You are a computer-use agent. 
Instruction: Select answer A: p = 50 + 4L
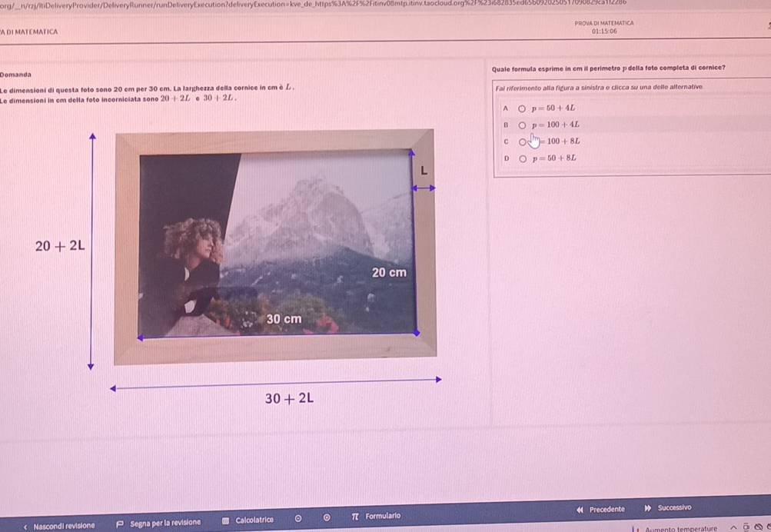tap(522, 109)
